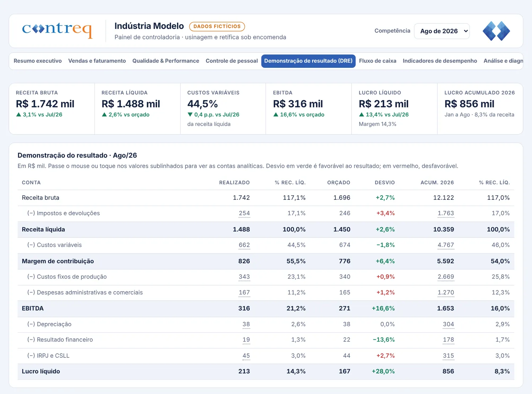Switch to Indicadores de desempenho tab
The image size is (532, 394).
tap(440, 61)
